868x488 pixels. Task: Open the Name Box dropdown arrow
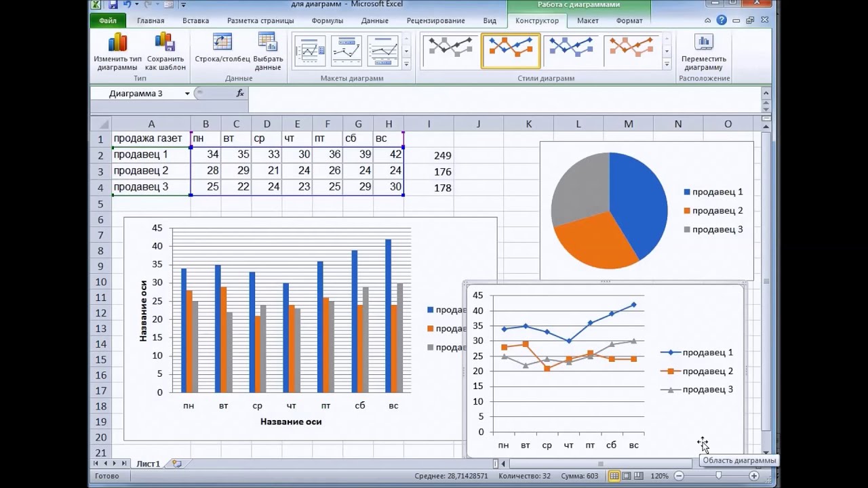tap(187, 94)
